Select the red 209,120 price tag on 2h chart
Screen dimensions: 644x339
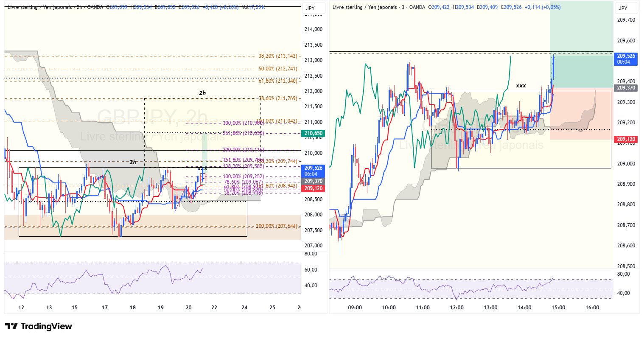click(x=314, y=188)
